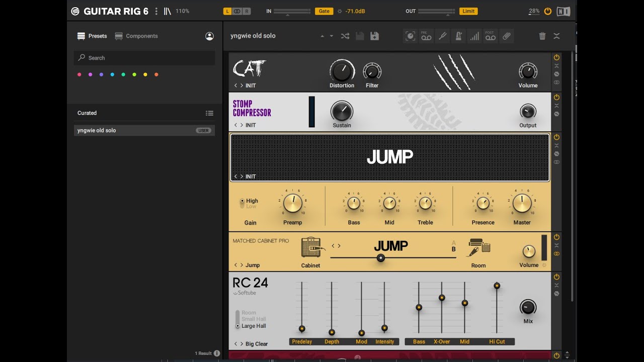This screenshot has width=644, height=362.
Task: Switch to the Presets tab
Action: (x=92, y=36)
